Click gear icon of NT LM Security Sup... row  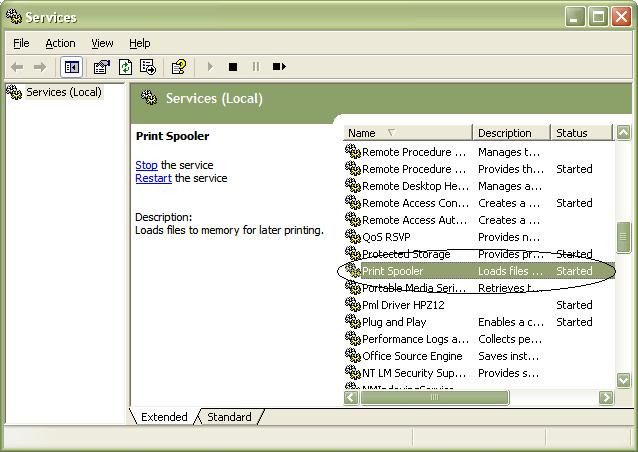353,373
